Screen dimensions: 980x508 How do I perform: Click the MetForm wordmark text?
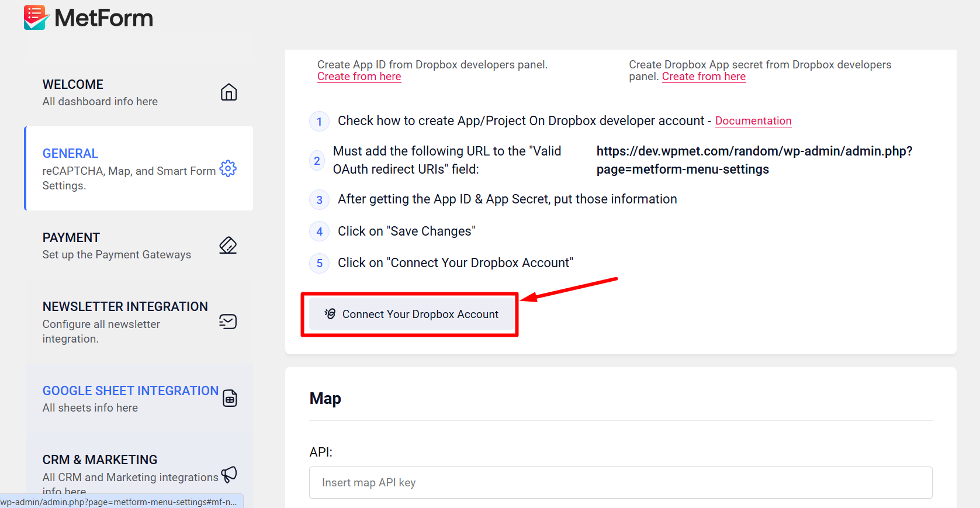click(103, 18)
